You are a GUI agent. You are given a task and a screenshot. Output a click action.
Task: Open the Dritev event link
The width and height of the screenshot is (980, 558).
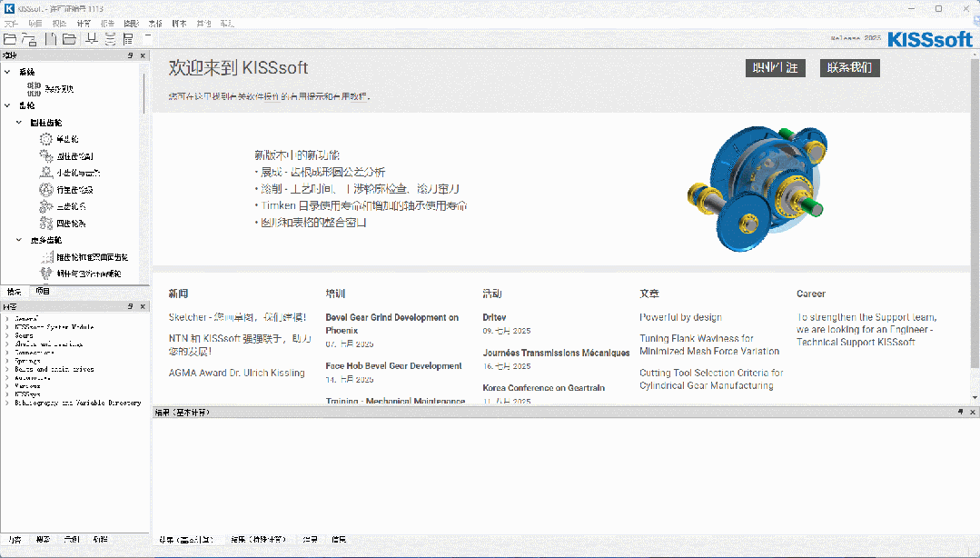pyautogui.click(x=494, y=318)
